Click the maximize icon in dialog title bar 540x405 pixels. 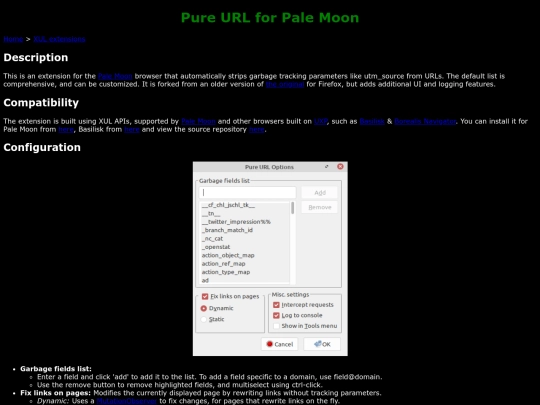tap(326, 167)
